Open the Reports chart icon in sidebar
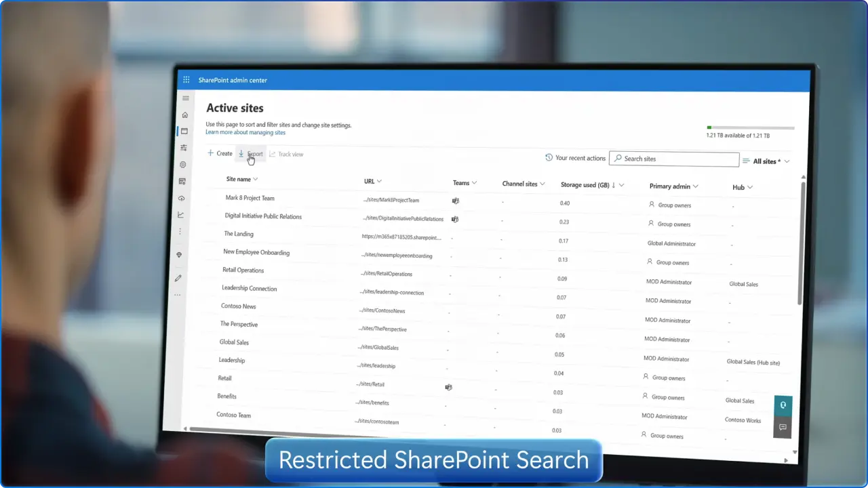Viewport: 868px width, 488px height. point(181,215)
